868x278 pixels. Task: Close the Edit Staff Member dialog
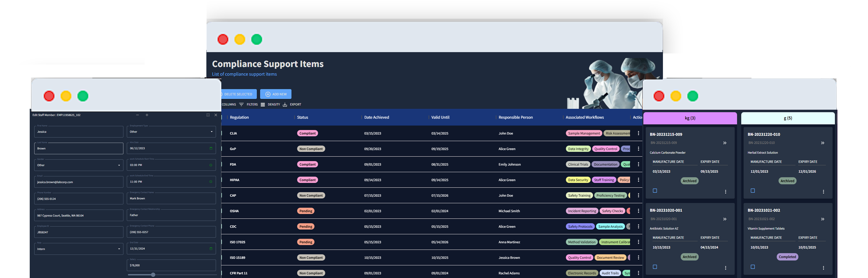point(216,115)
